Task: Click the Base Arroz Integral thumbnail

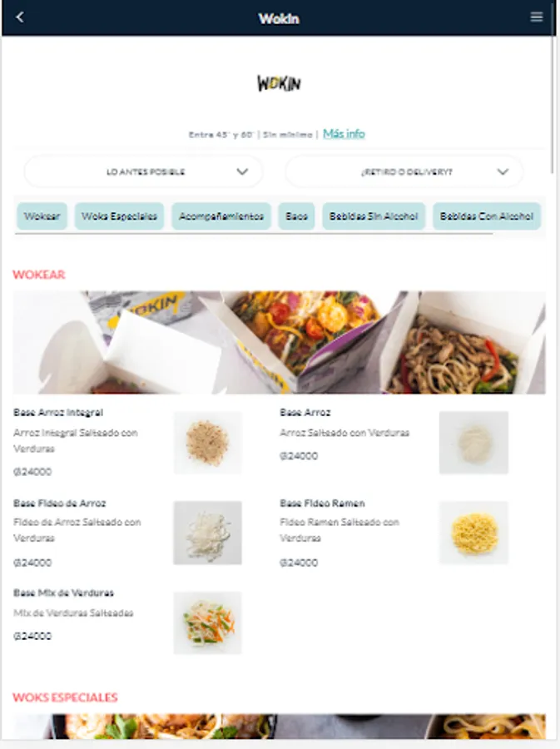Action: (x=208, y=443)
